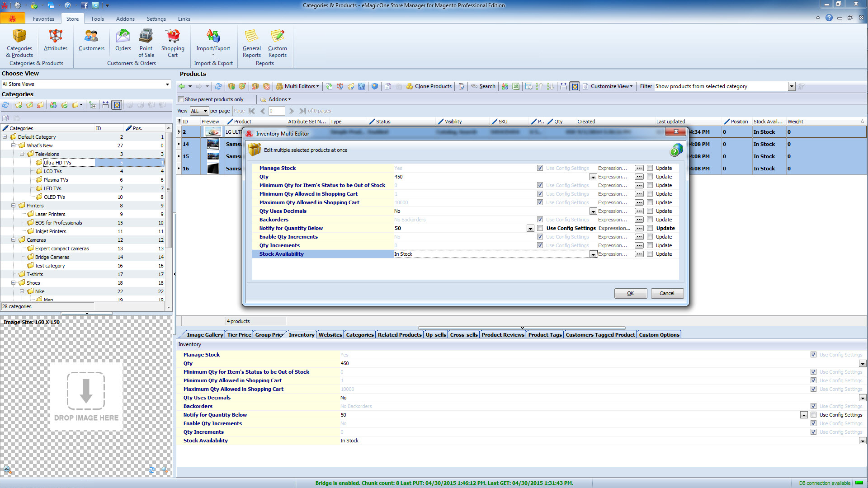
Task: Open the Custom Reports icon
Action: pos(277,43)
